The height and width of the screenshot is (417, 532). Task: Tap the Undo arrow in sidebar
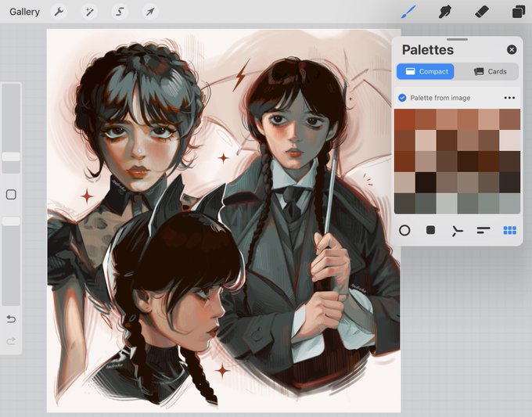pyautogui.click(x=11, y=319)
